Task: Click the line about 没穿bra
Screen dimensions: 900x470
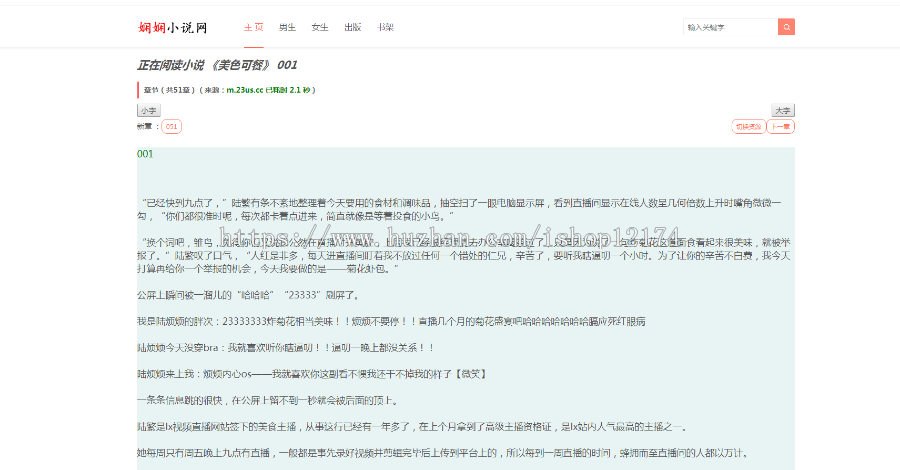Action: pos(285,348)
